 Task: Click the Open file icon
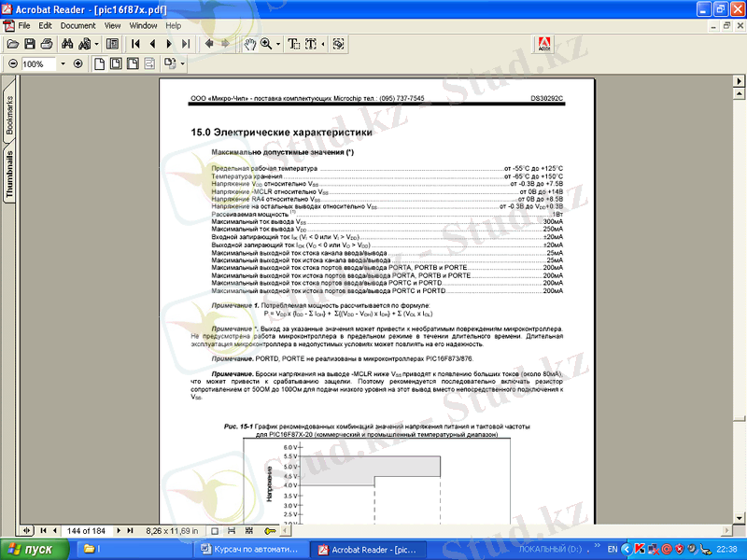click(x=12, y=44)
